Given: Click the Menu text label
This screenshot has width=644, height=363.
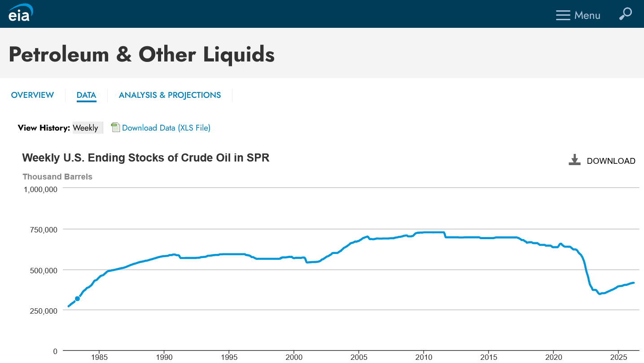Looking at the screenshot, I should pyautogui.click(x=587, y=15).
